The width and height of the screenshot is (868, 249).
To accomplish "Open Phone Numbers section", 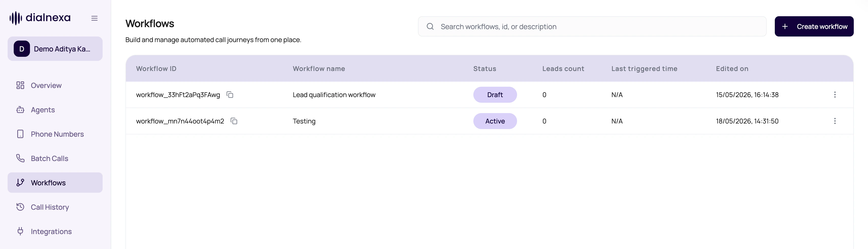I will 55,134.
